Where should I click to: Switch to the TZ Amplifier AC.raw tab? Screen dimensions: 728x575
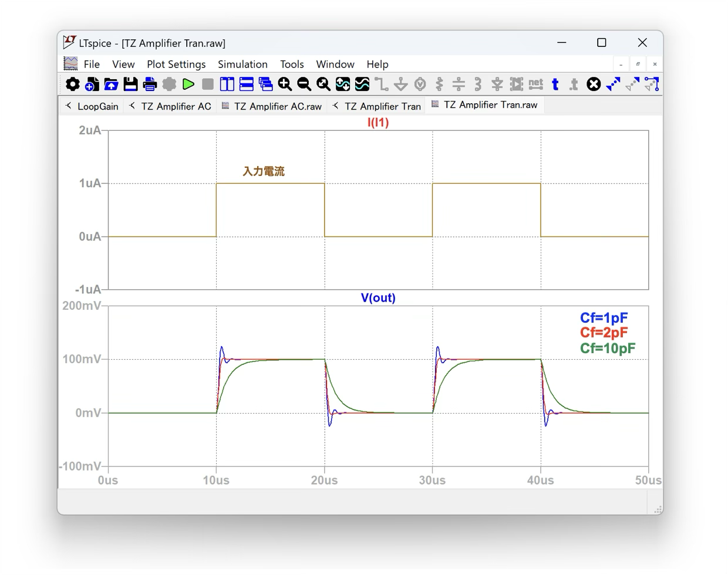[272, 106]
